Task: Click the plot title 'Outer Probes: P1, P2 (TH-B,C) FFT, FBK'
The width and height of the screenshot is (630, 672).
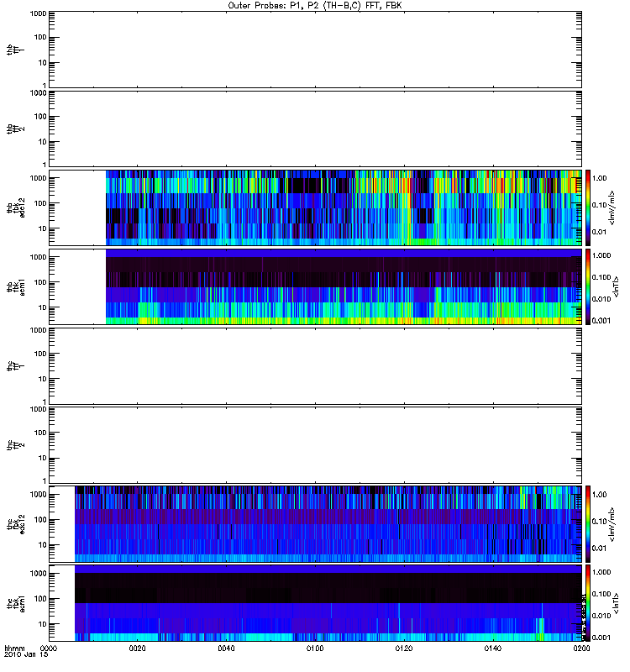Action: 315,6
